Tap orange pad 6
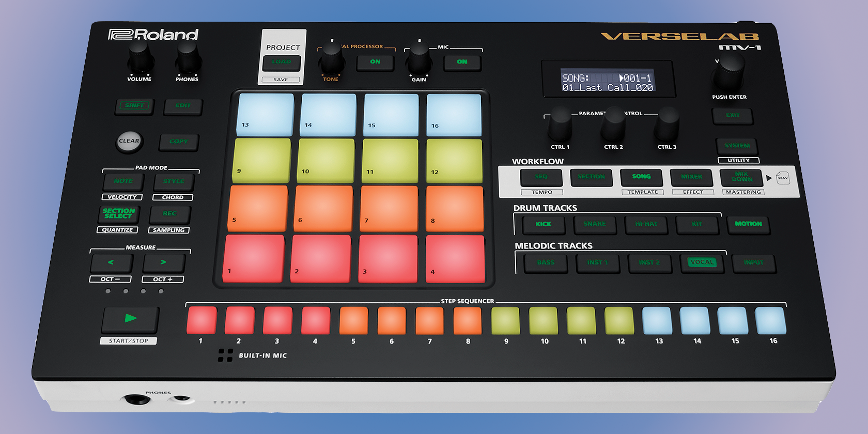Screen dimensions: 868x434 click(324, 209)
